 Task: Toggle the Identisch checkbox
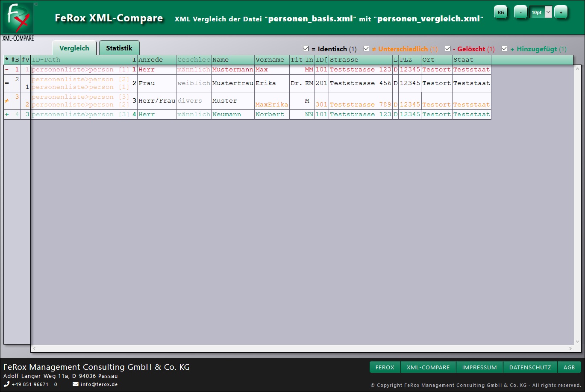306,49
